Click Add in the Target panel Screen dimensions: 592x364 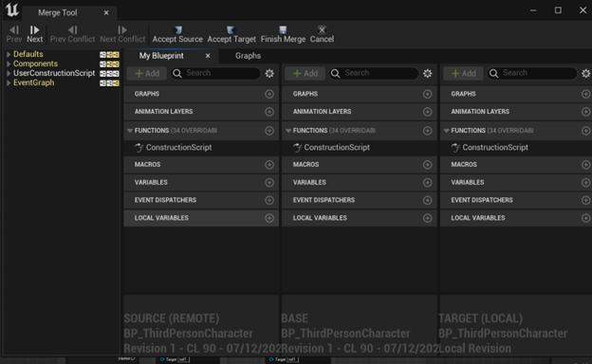(x=463, y=73)
